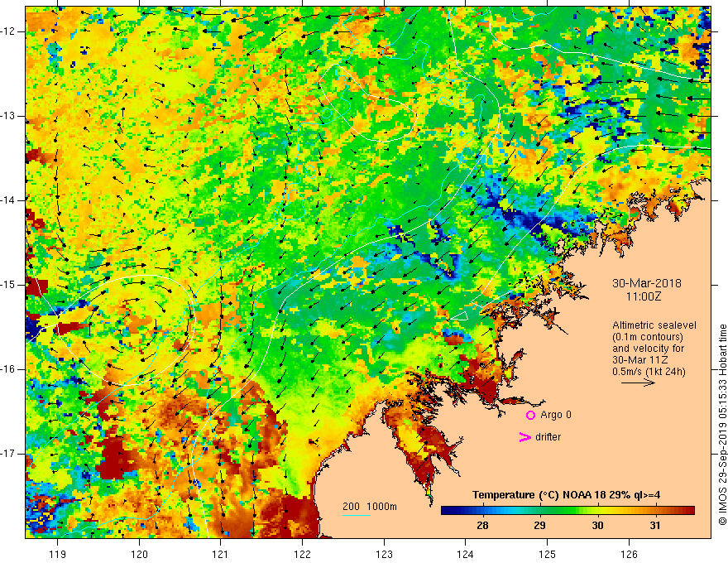The height and width of the screenshot is (563, 728).
Task: Click the 'Altimetric sealevel' legend text
Action: tap(654, 325)
